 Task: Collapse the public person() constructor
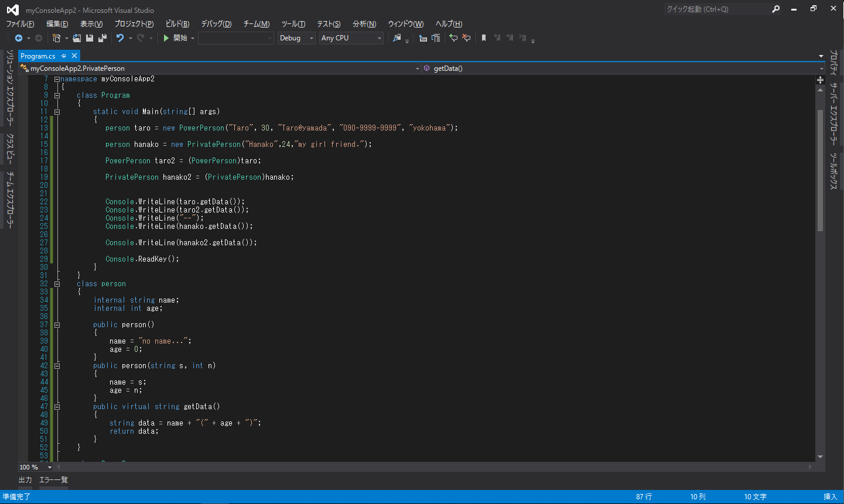coord(57,325)
